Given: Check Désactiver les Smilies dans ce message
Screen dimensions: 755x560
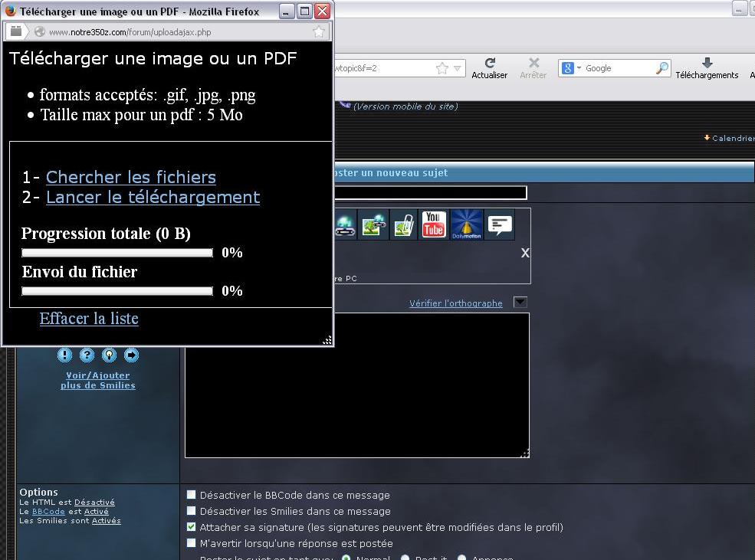Looking at the screenshot, I should (x=192, y=511).
